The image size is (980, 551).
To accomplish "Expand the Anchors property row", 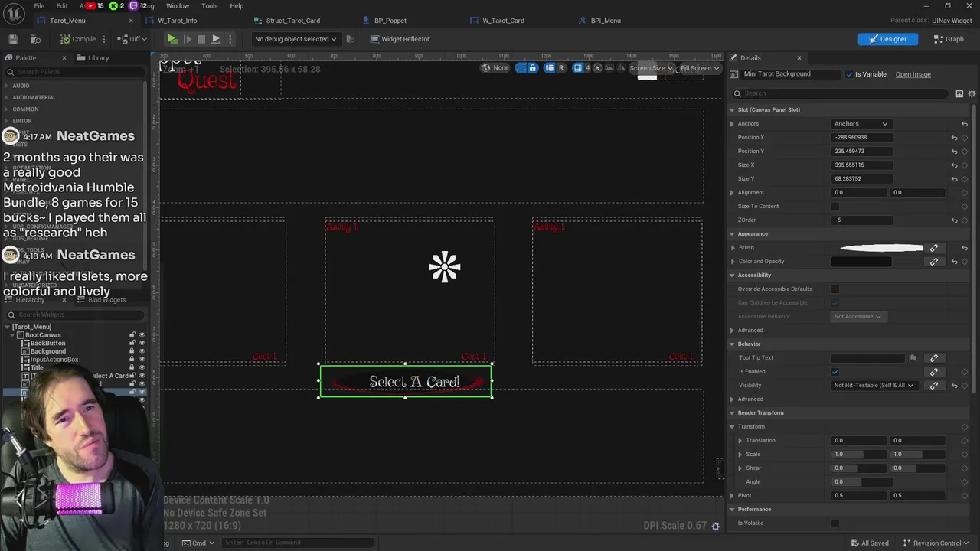I will (x=732, y=124).
